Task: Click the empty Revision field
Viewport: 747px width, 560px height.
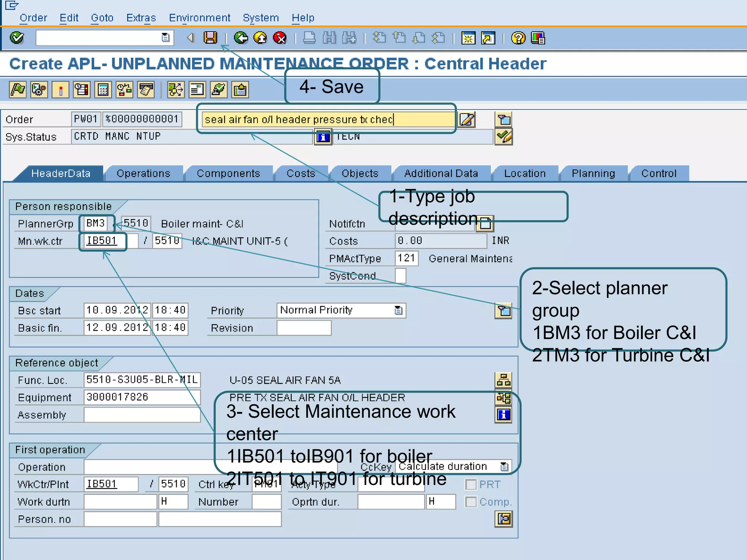Action: (304, 327)
